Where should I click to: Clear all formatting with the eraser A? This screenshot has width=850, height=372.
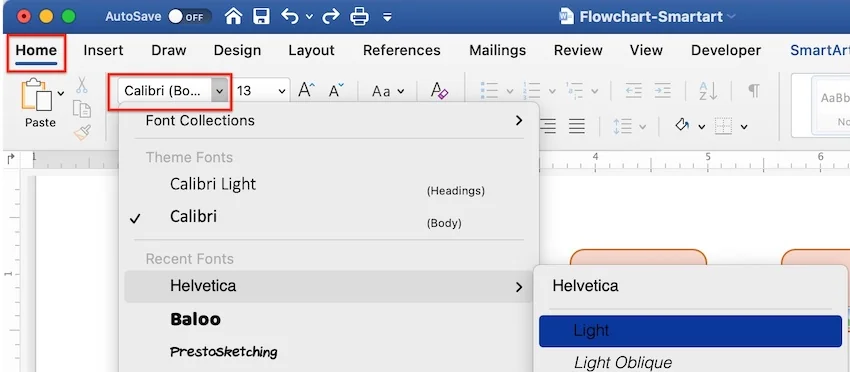pyautogui.click(x=440, y=90)
